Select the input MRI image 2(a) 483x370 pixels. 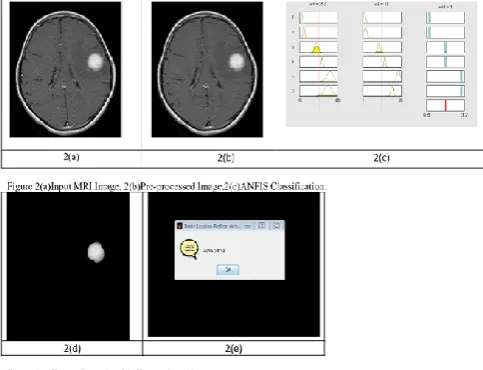[x=65, y=69]
